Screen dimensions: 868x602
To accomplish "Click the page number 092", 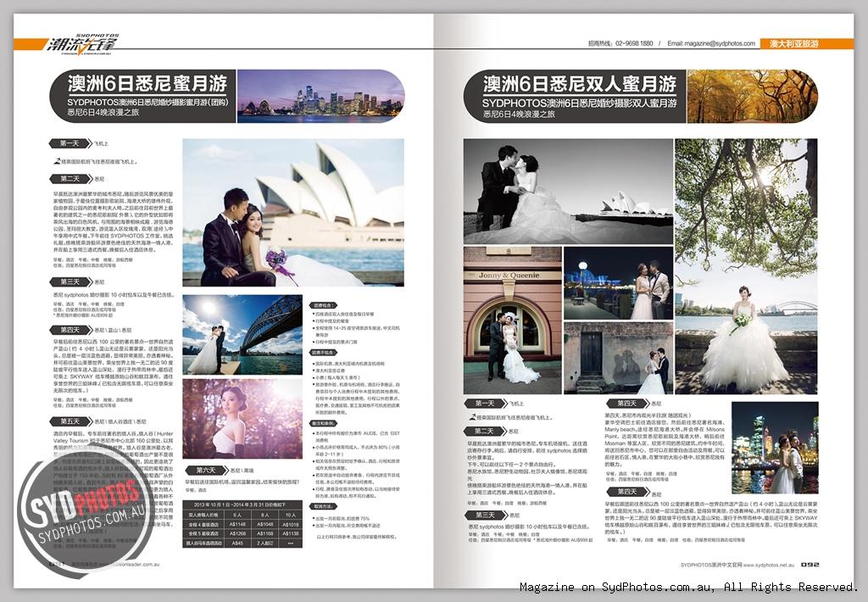I will pos(810,565).
